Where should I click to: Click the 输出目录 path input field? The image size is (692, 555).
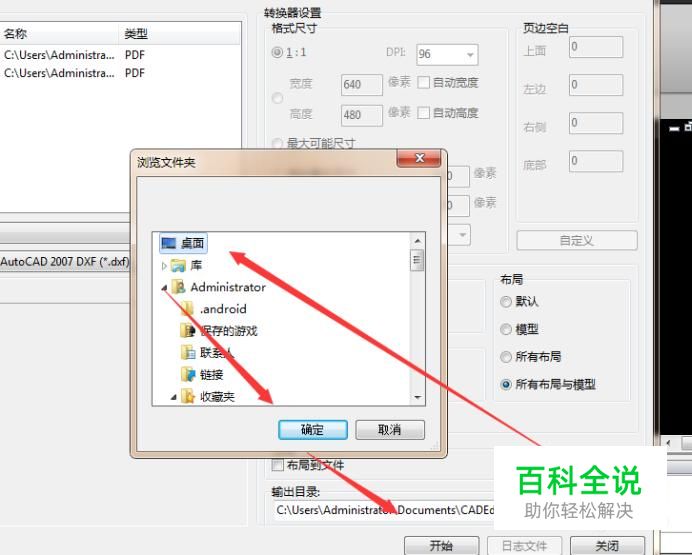click(x=383, y=510)
